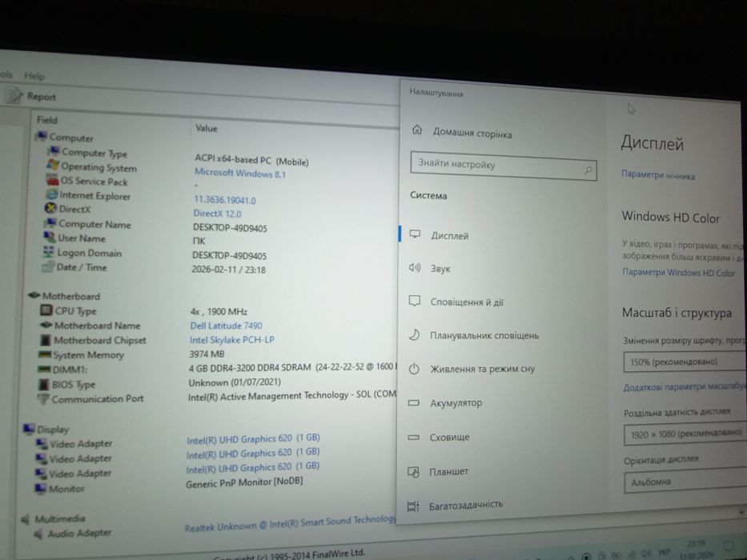Open Параметри Windows HD Color link
747x560 pixels.
(x=679, y=272)
